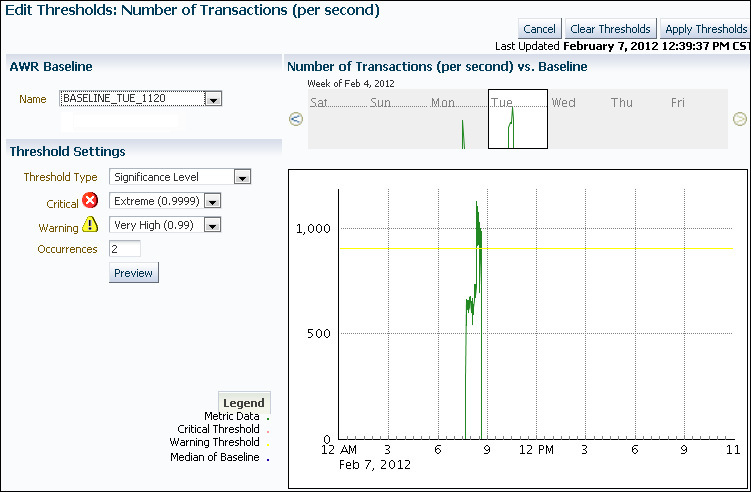Click the red Critical threshold icon
The width and height of the screenshot is (751, 492).
(x=90, y=202)
